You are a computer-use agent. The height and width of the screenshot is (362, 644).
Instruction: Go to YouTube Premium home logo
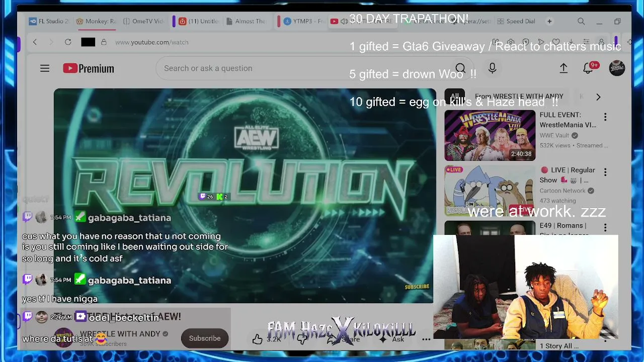coord(89,68)
